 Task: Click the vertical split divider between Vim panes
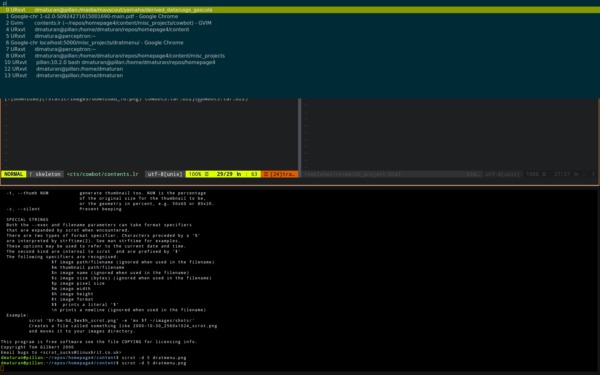[300, 138]
